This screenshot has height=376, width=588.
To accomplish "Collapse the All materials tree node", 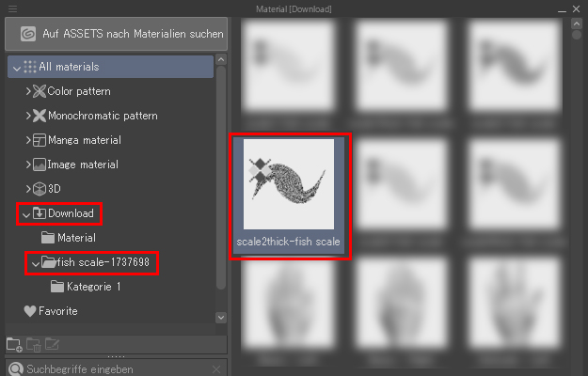I will coord(17,69).
